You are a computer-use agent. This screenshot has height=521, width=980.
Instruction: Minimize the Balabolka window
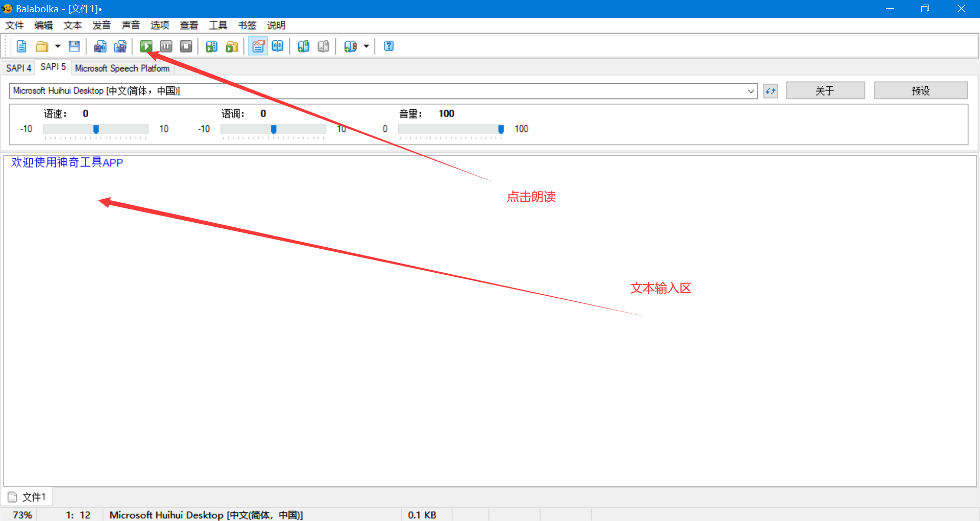pyautogui.click(x=890, y=9)
